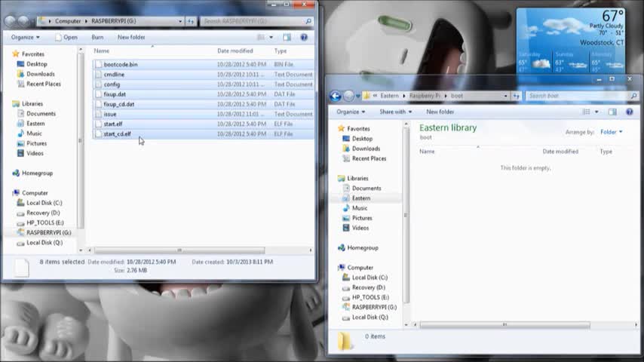Select fixup.dat file

(x=204, y=94)
